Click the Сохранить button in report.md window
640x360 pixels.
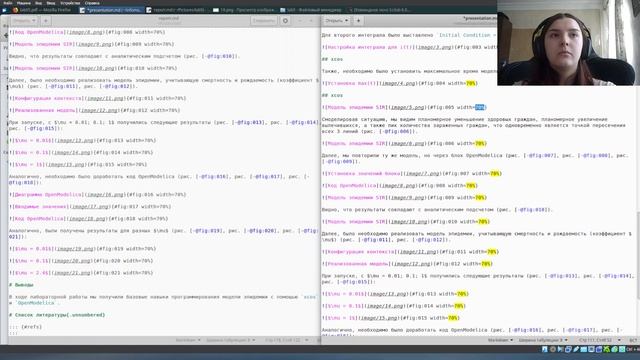263,20
